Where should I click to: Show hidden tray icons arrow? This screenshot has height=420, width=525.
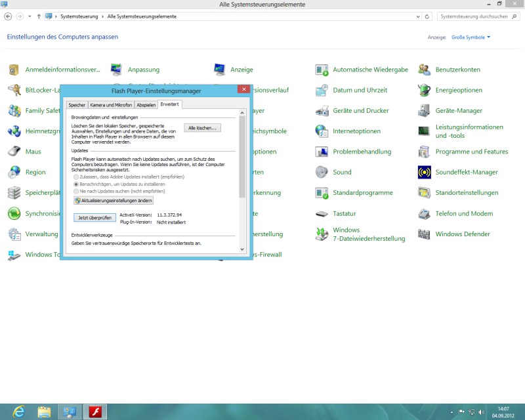click(x=451, y=412)
